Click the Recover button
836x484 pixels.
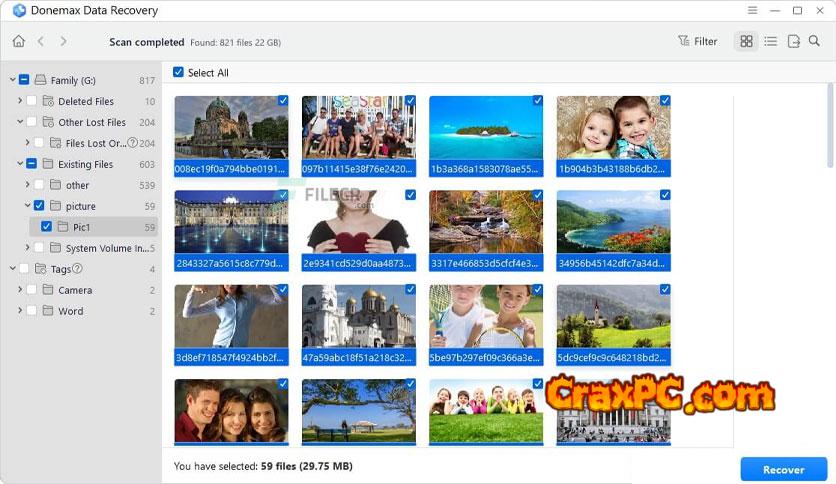pyautogui.click(x=783, y=470)
